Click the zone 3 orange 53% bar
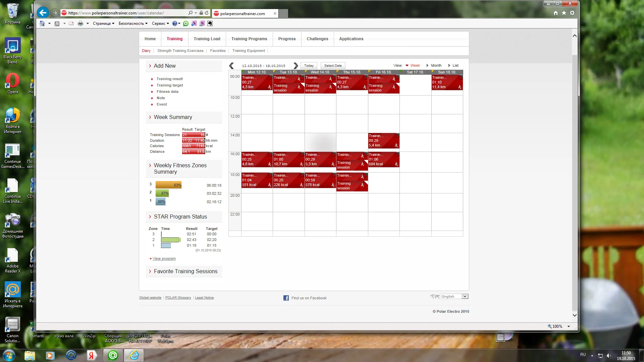Image resolution: width=644 pixels, height=362 pixels. (168, 185)
